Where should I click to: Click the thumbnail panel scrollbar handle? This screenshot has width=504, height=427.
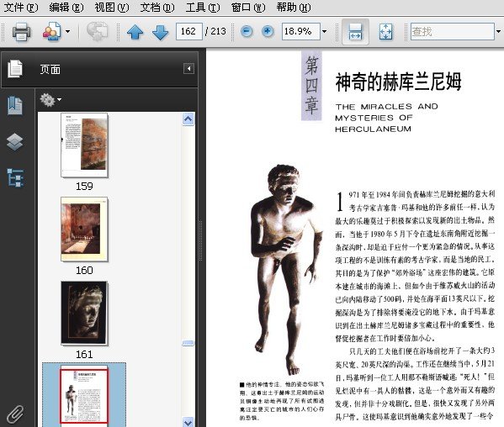tap(188, 343)
